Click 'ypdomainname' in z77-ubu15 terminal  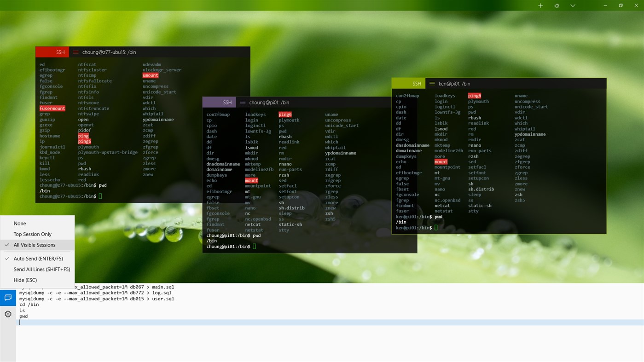point(158,119)
